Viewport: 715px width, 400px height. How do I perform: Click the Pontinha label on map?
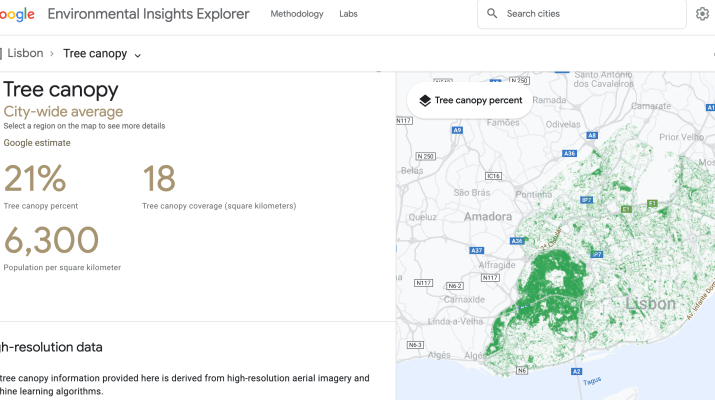pyautogui.click(x=534, y=195)
